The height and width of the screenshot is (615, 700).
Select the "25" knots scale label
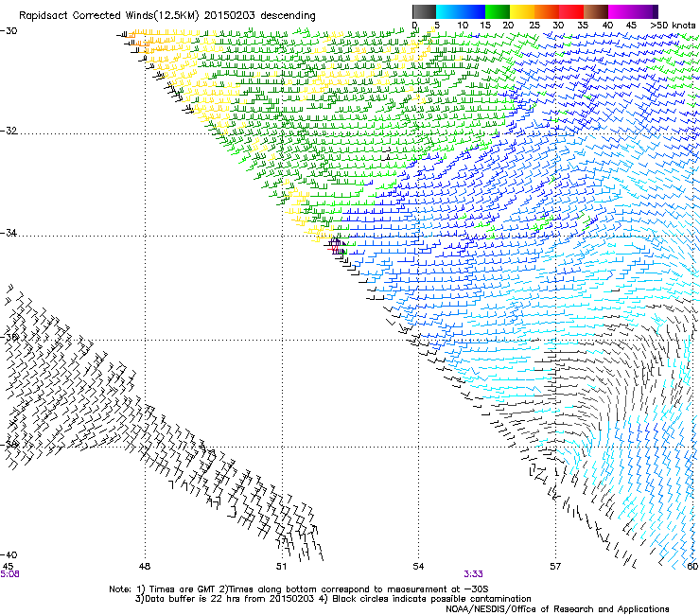[x=534, y=26]
